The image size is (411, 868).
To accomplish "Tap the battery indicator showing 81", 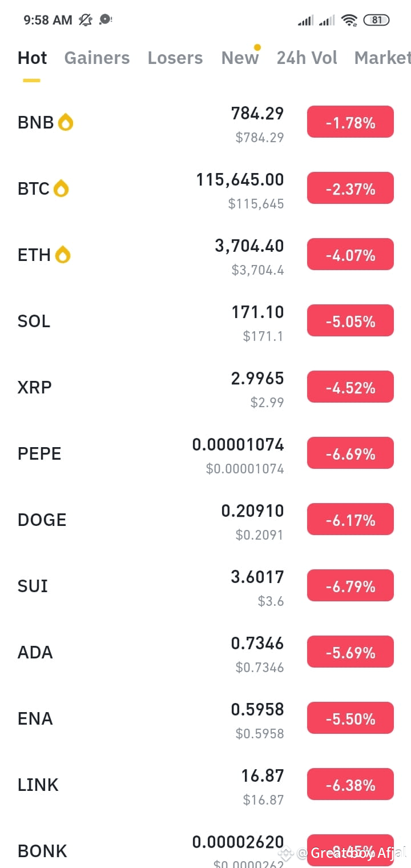I will tap(376, 20).
